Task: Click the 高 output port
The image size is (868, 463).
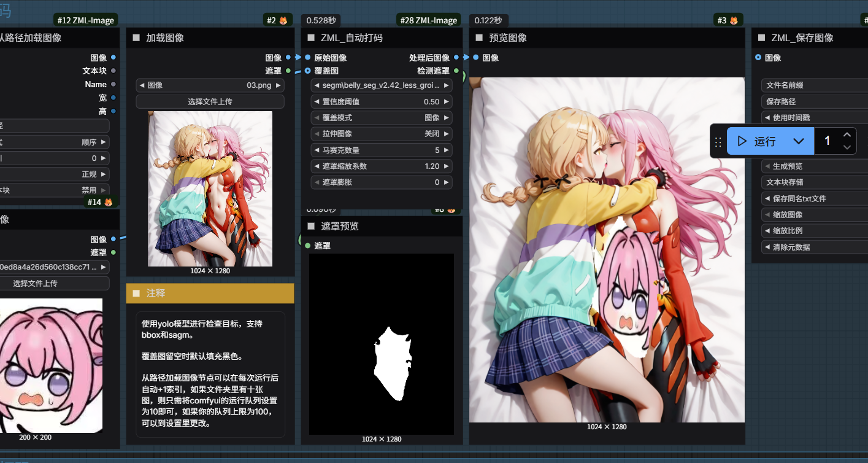Action: pyautogui.click(x=113, y=111)
